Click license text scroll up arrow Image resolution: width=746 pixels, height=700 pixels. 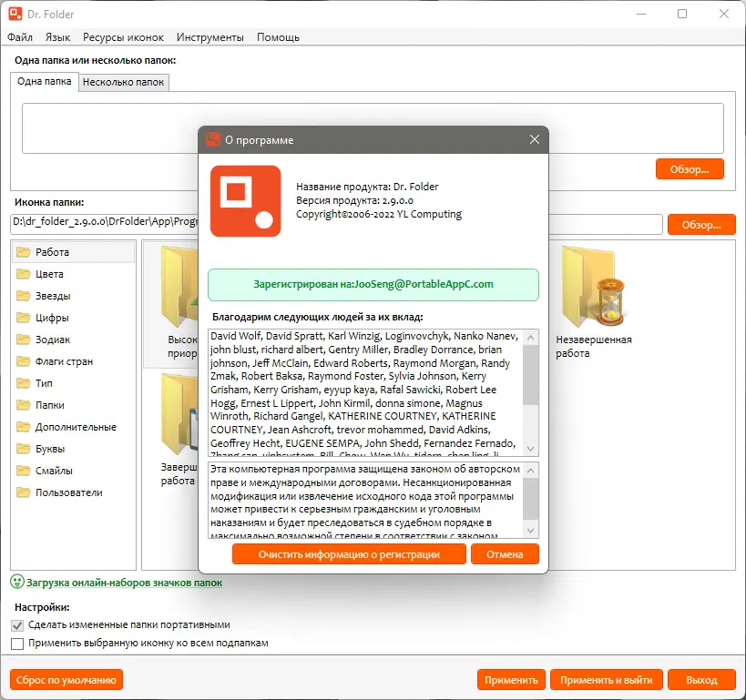coord(530,471)
